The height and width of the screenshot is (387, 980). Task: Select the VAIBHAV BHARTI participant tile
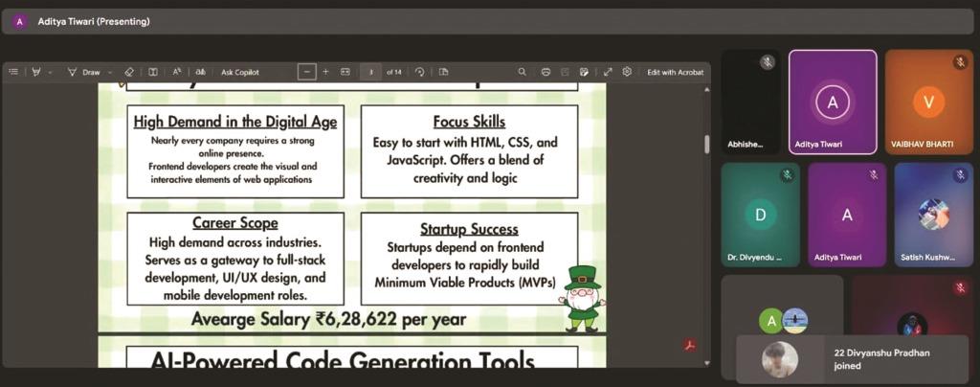[927, 102]
